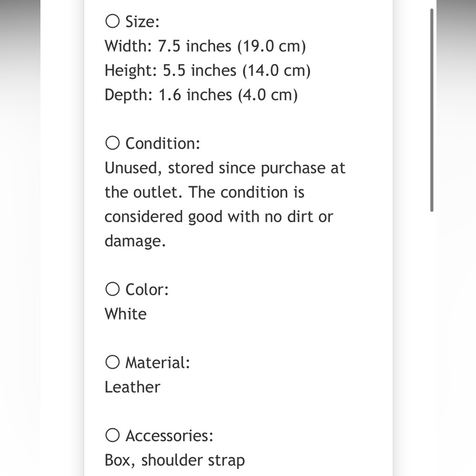Click the "Box, shoulder strap" text

[x=175, y=460]
